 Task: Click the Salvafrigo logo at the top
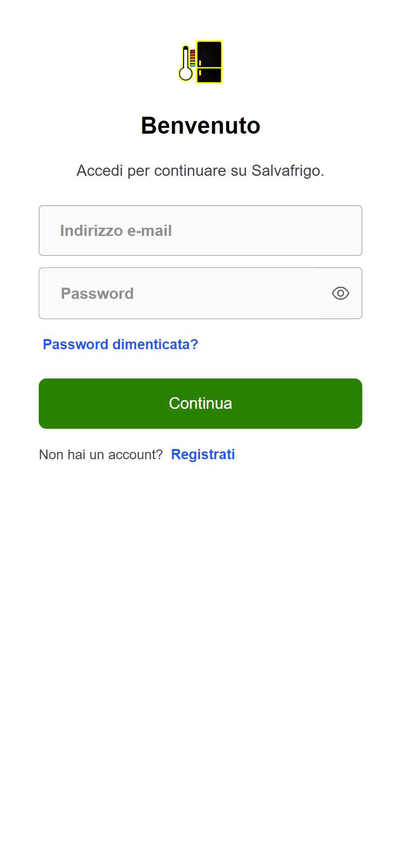tap(200, 62)
